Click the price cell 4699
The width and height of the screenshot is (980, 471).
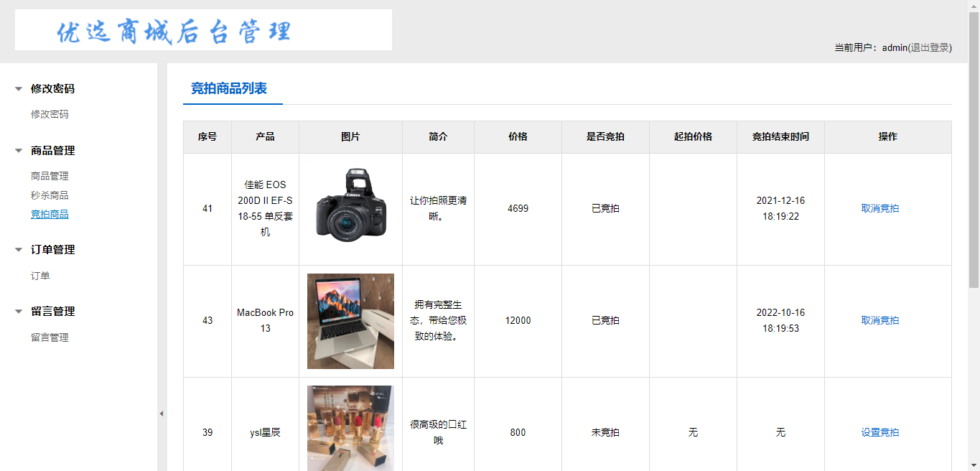(518, 208)
